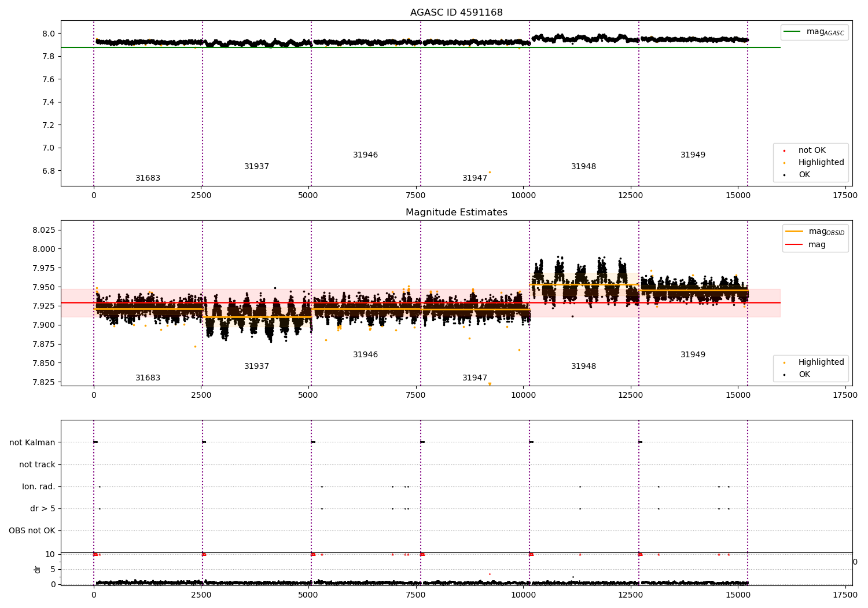Select Highlighted in the AGASC ID plot legend

point(814,163)
